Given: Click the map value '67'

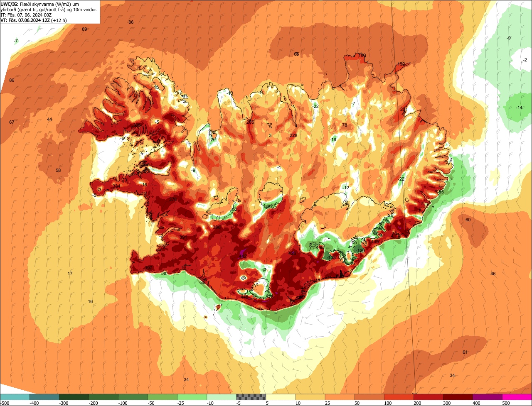Looking at the screenshot, I should pos(12,122).
